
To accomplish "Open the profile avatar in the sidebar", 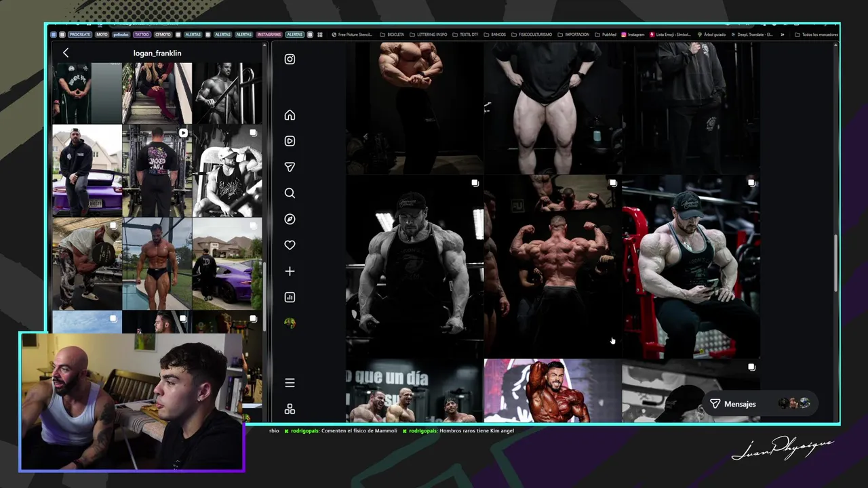I will 290,323.
